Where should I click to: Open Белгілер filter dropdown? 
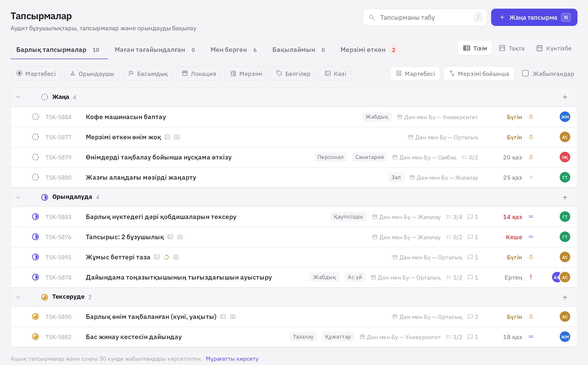[293, 74]
